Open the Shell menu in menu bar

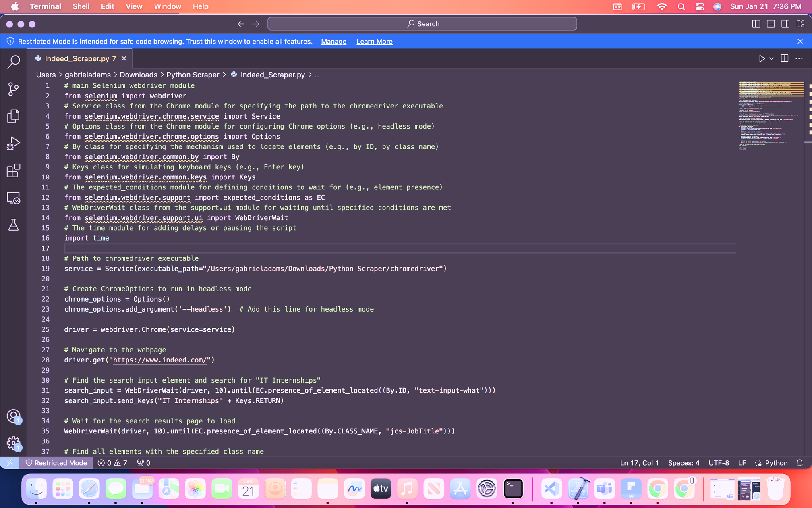(81, 6)
